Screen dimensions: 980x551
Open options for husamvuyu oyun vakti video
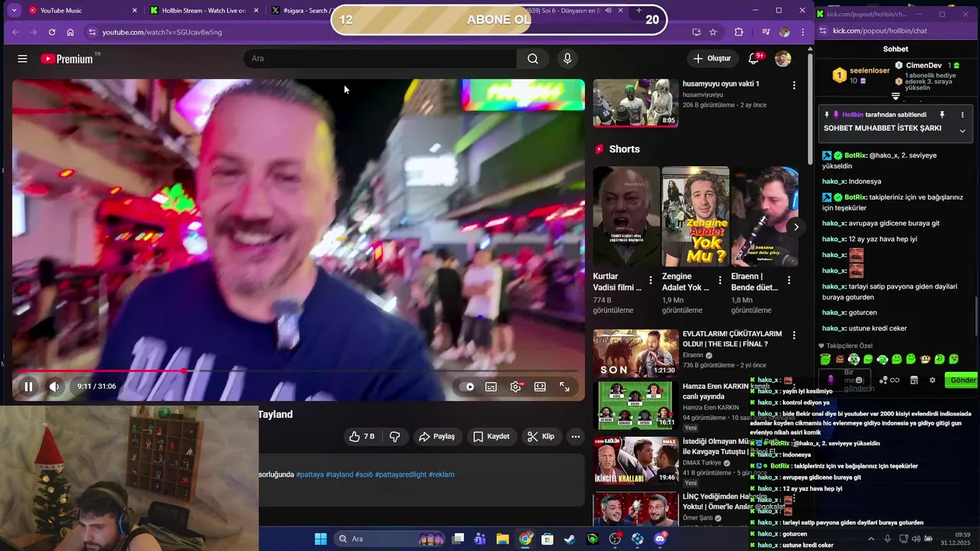pos(794,85)
